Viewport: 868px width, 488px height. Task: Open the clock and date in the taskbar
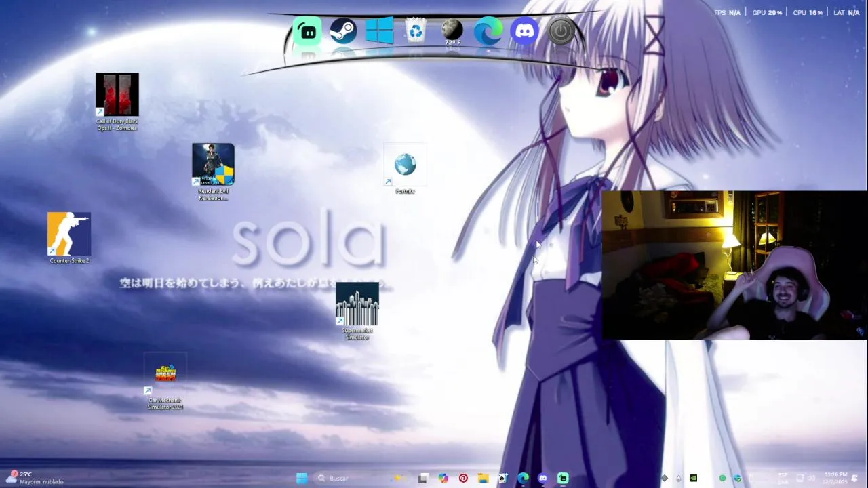click(835, 478)
